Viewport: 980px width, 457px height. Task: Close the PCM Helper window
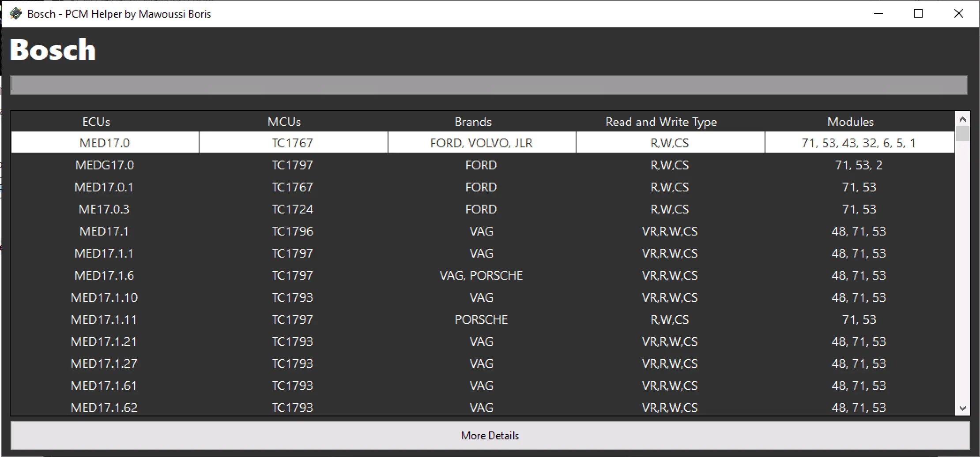tap(959, 14)
